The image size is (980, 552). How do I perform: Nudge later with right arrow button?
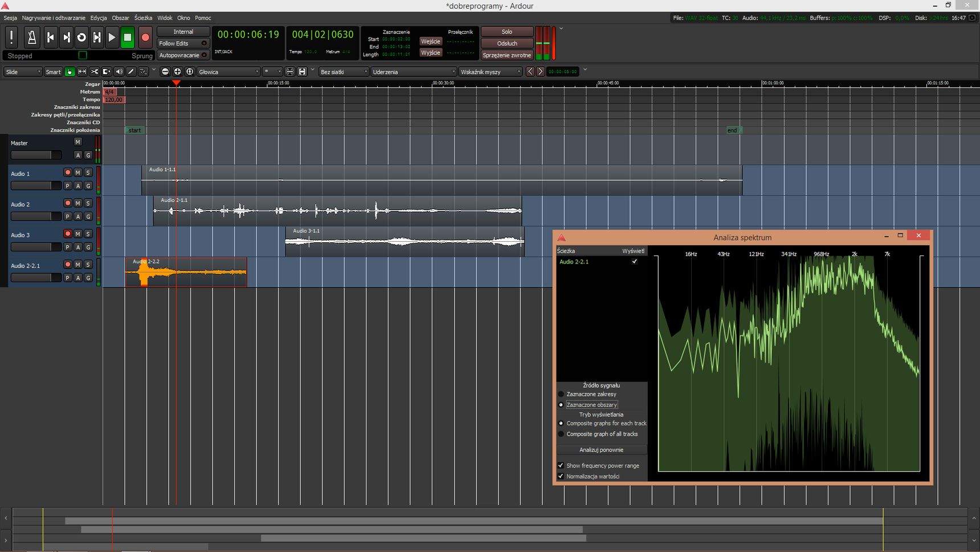(x=540, y=72)
